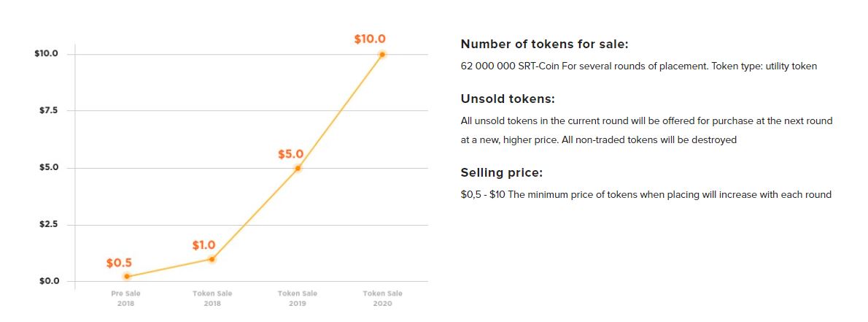
Task: Click the Token Sale 2018 data point
Action: click(212, 259)
